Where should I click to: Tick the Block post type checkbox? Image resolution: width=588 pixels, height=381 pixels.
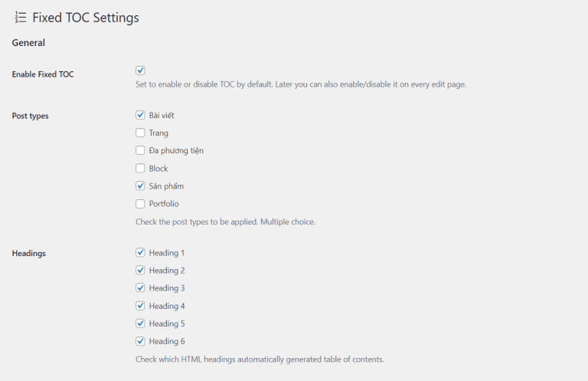[x=140, y=168]
